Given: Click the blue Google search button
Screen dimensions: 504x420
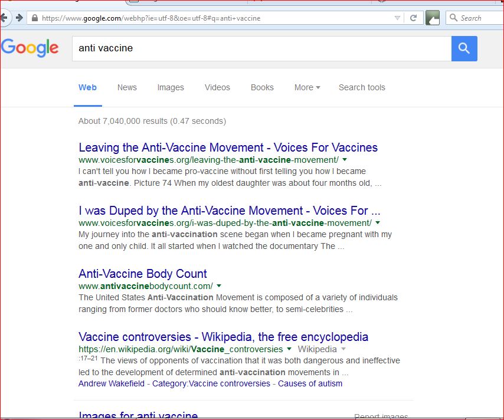Looking at the screenshot, I should coord(464,48).
